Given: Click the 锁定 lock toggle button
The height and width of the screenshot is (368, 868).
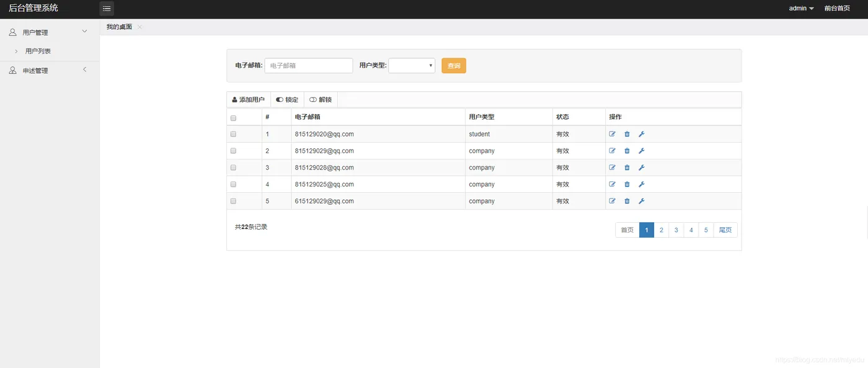Looking at the screenshot, I should click(x=287, y=100).
